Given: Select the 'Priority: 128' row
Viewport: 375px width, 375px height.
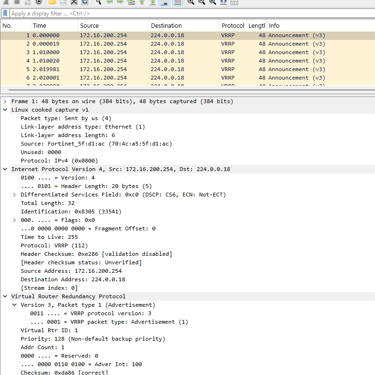Looking at the screenshot, I should [x=93, y=339].
